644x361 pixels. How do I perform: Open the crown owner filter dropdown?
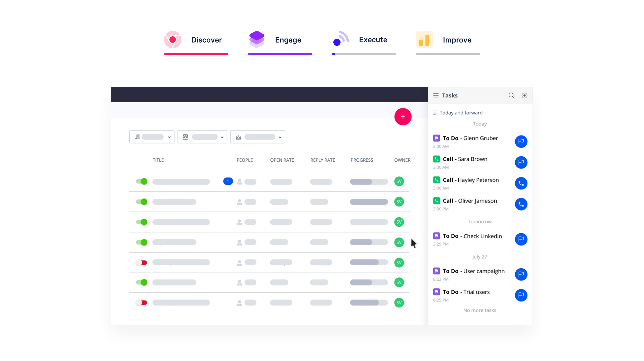click(258, 137)
